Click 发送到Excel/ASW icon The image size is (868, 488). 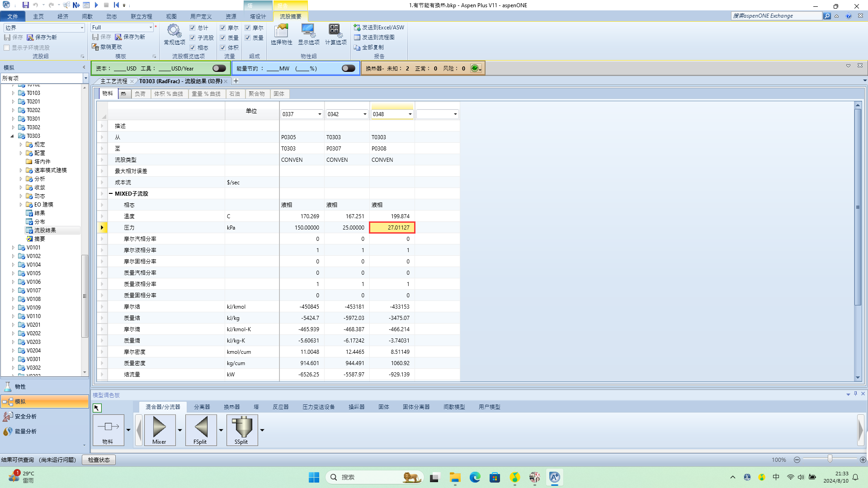click(x=357, y=28)
